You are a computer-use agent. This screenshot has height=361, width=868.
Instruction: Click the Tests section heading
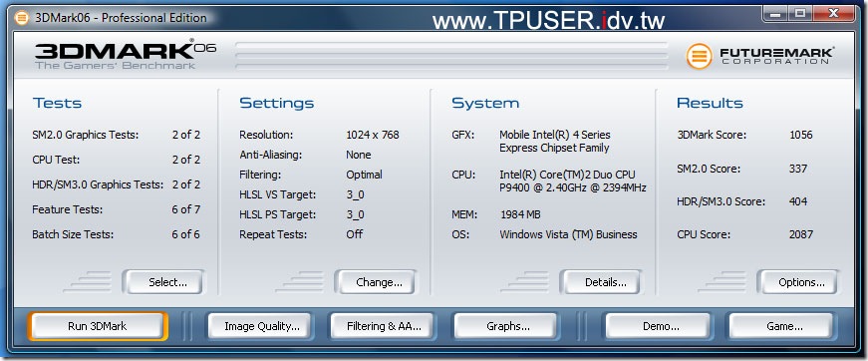click(x=57, y=103)
